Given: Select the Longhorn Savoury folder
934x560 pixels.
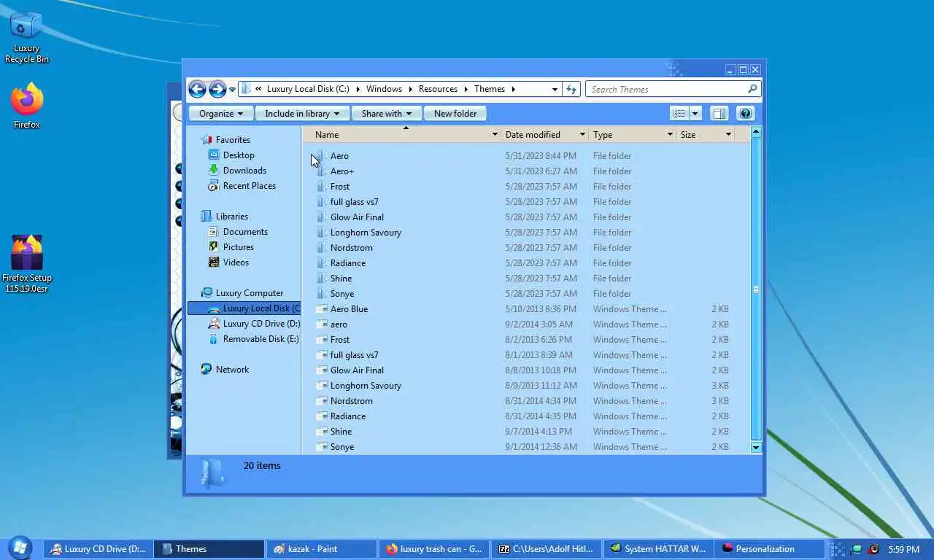Looking at the screenshot, I should pyautogui.click(x=366, y=233).
